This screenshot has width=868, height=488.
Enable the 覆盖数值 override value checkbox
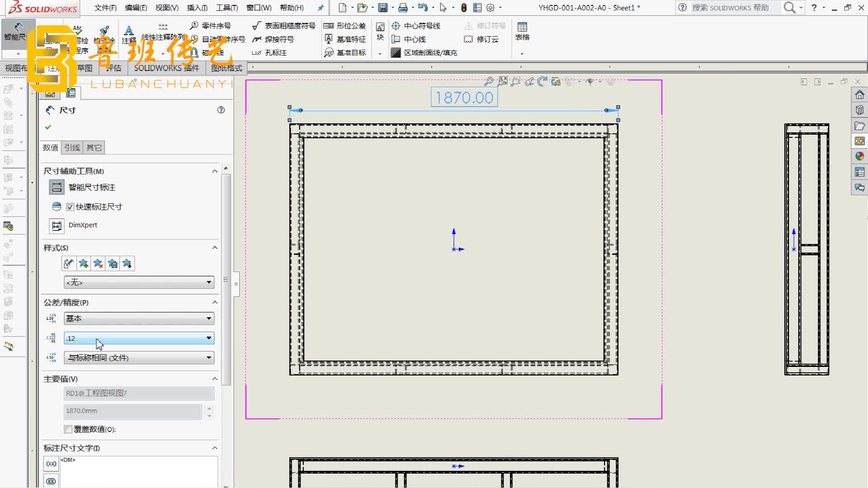68,429
